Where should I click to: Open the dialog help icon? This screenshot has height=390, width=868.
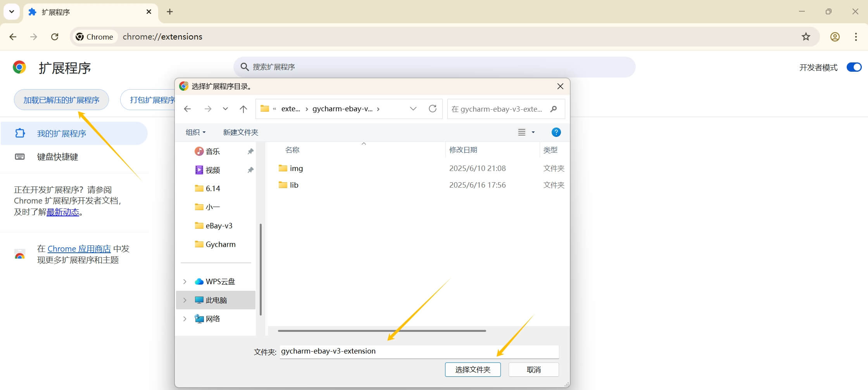tap(556, 132)
